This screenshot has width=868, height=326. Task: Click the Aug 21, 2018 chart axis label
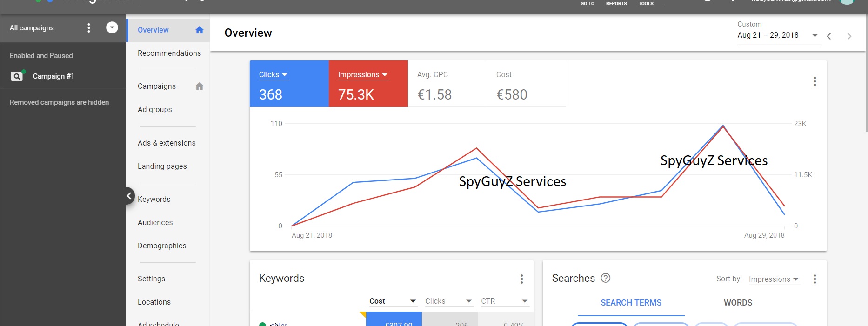click(x=312, y=235)
